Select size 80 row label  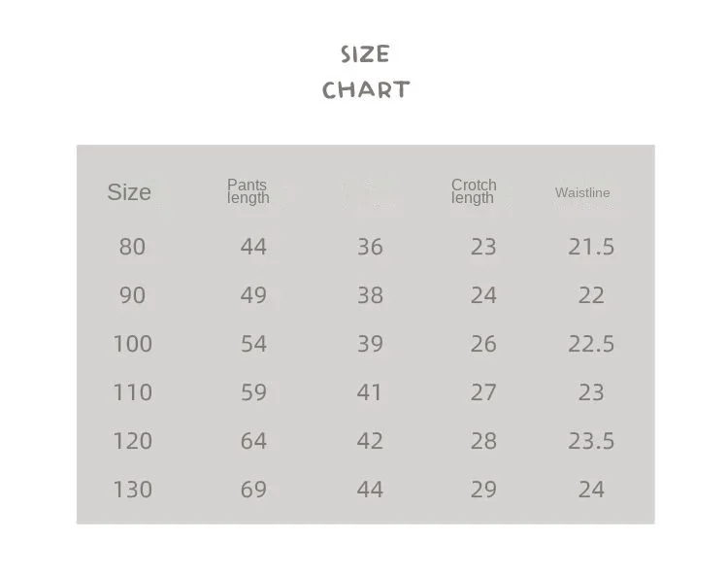(132, 247)
